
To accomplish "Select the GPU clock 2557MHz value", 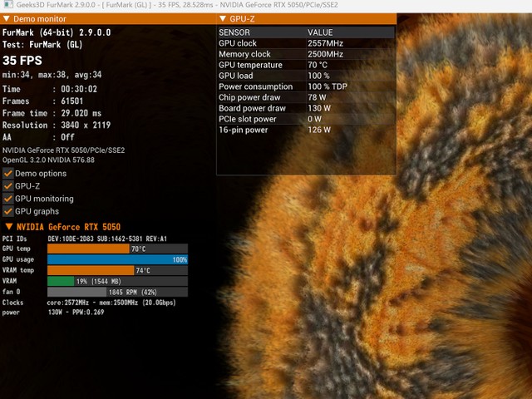I will [325, 43].
